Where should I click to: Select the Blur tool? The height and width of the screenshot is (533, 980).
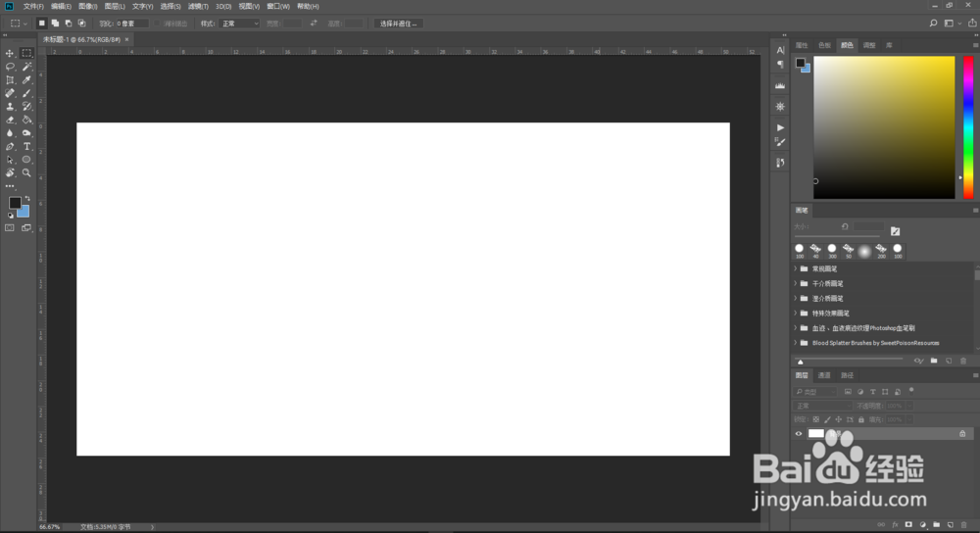[x=10, y=133]
